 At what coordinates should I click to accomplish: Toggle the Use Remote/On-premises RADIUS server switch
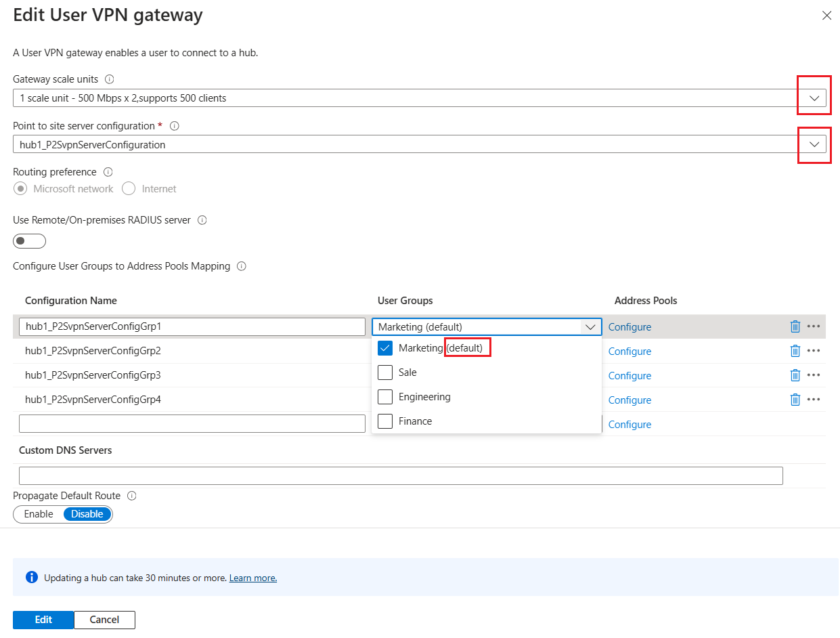click(29, 240)
